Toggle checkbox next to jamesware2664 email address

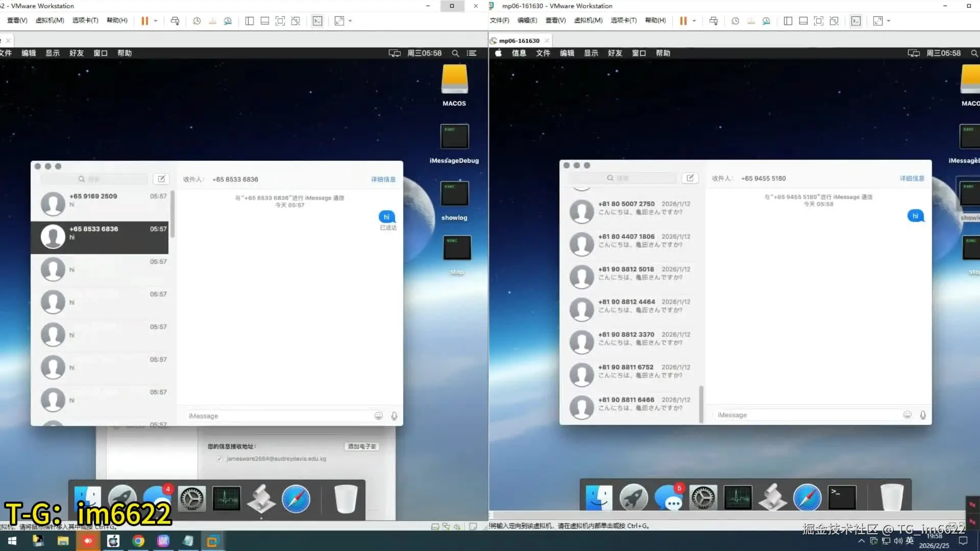pyautogui.click(x=219, y=459)
